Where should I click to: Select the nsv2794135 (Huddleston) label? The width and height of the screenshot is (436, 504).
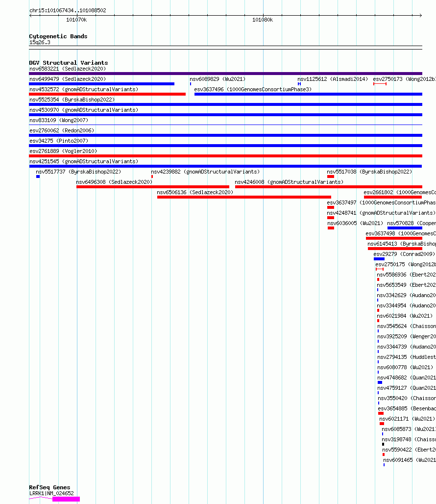pyautogui.click(x=407, y=357)
